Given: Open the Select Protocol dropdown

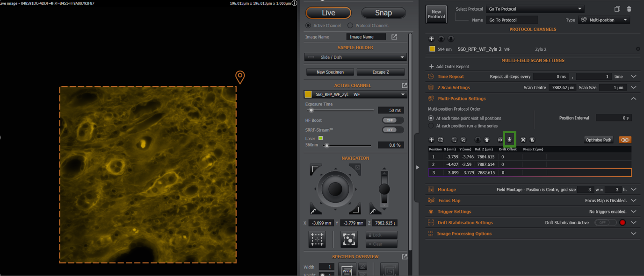Looking at the screenshot, I should click(535, 9).
